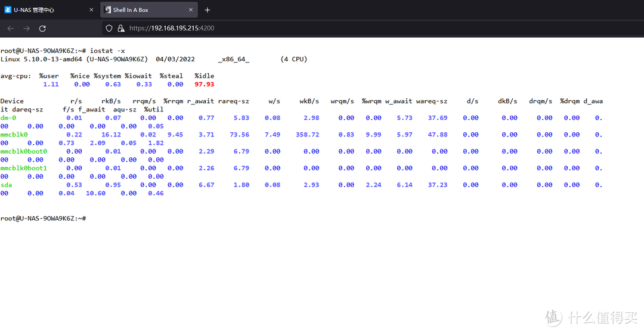Close the Shell In A Box tab
The height and width of the screenshot is (333, 644).
[x=190, y=10]
